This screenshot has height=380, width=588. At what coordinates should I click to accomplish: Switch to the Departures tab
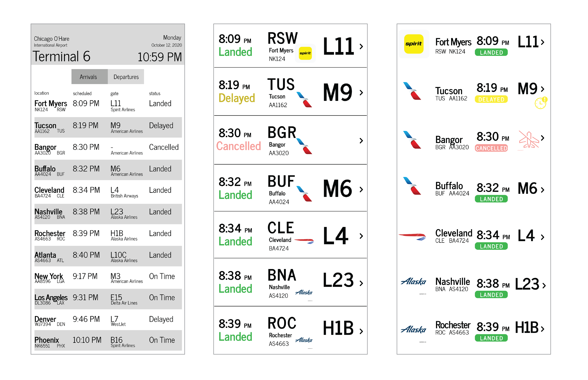click(126, 77)
